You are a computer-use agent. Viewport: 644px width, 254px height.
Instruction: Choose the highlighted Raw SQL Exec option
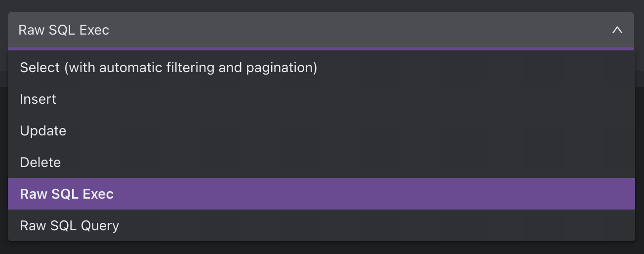(x=321, y=194)
